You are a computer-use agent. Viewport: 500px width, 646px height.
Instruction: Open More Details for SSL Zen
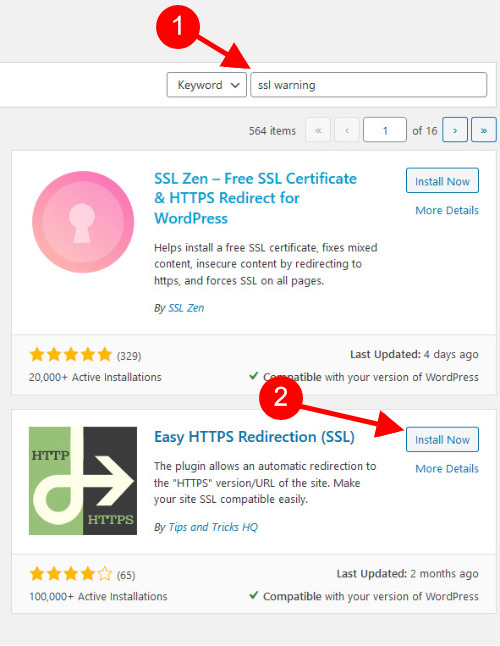(x=447, y=210)
